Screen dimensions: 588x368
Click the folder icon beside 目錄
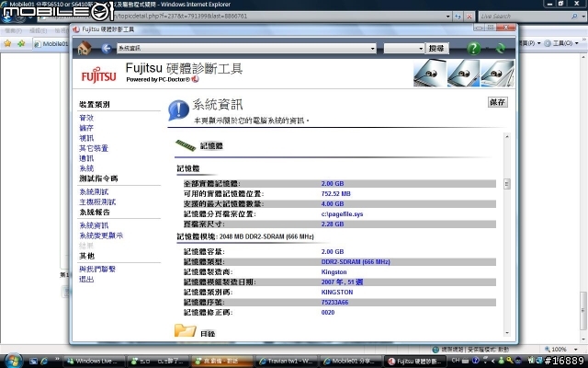click(x=186, y=331)
